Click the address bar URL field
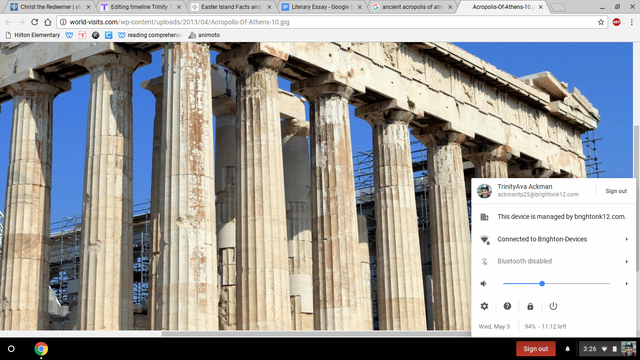Screen dimensions: 640x360 (331, 22)
